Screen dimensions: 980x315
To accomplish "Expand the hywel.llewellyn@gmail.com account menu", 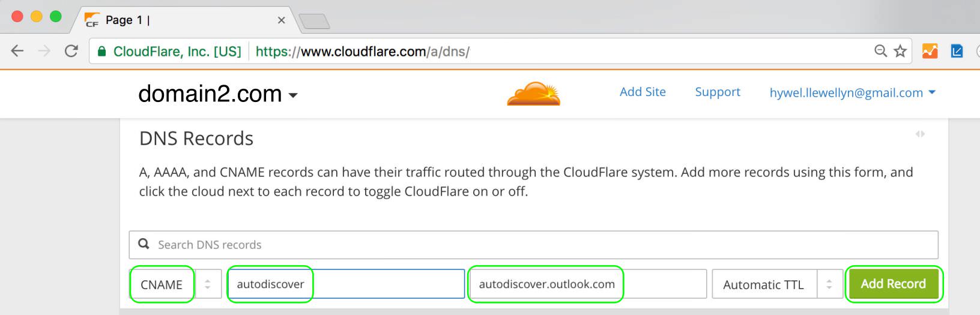I will [853, 92].
